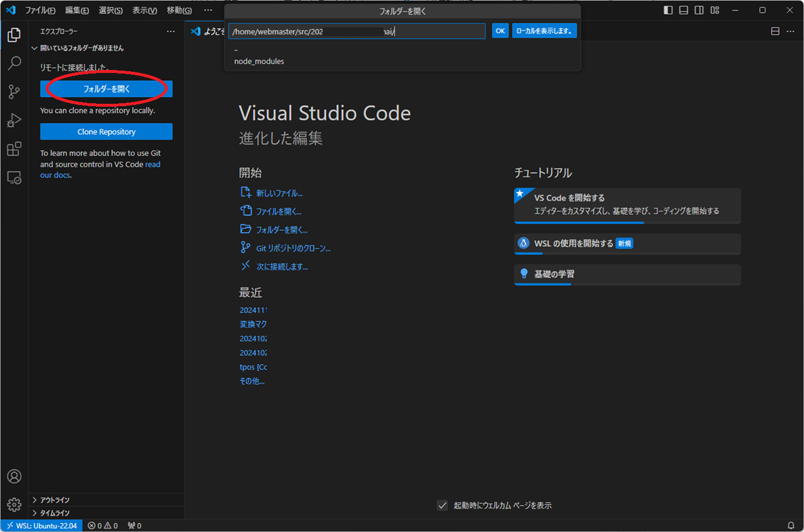Open the menu bar overflow ellipsis
Image resolution: width=804 pixels, height=532 pixels.
[x=208, y=10]
